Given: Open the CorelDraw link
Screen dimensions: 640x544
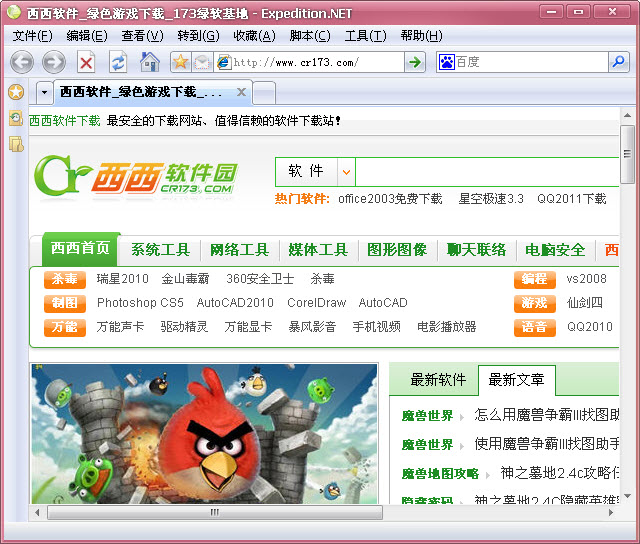Looking at the screenshot, I should coord(316,303).
